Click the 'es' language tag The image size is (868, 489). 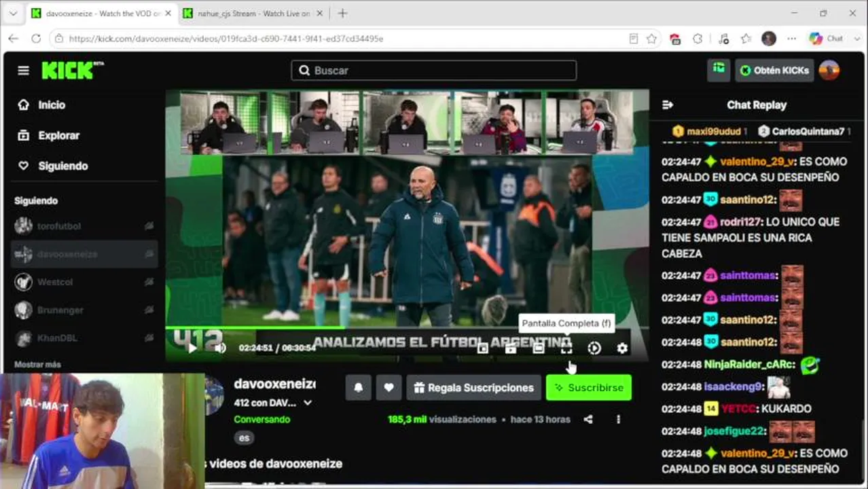[244, 438]
